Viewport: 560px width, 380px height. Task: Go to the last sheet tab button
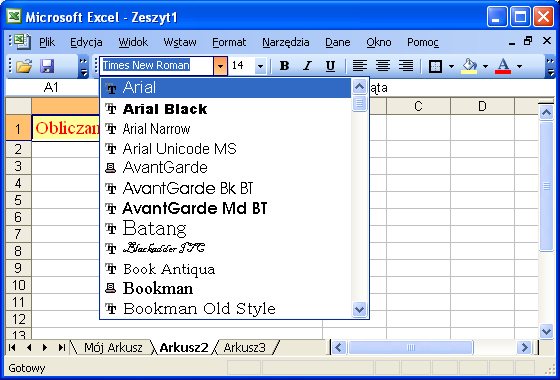coord(61,348)
